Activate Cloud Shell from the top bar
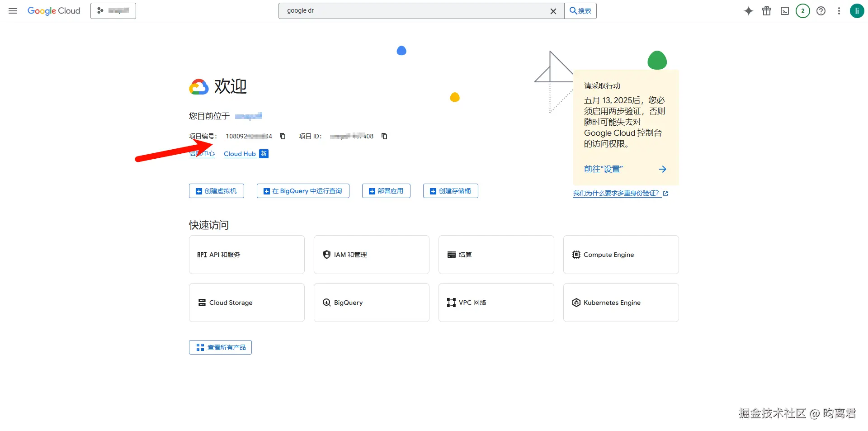The image size is (868, 431). (x=785, y=11)
